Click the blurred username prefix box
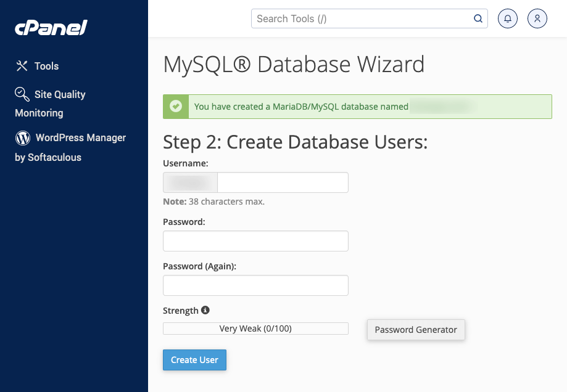This screenshot has height=392, width=567. click(190, 182)
